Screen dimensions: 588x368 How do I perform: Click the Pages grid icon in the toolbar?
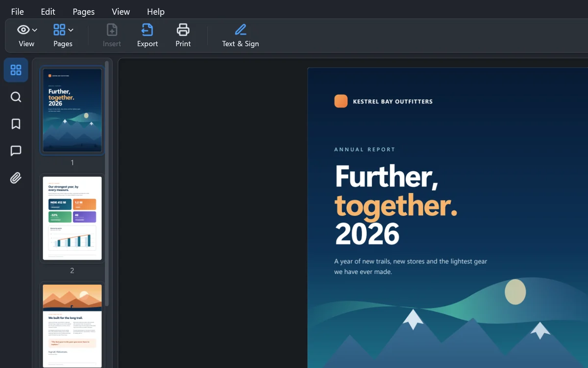click(x=59, y=30)
